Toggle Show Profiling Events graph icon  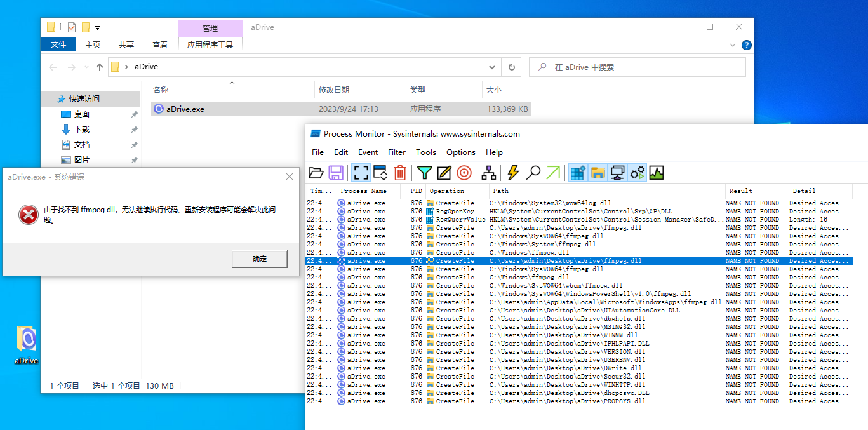coord(657,172)
